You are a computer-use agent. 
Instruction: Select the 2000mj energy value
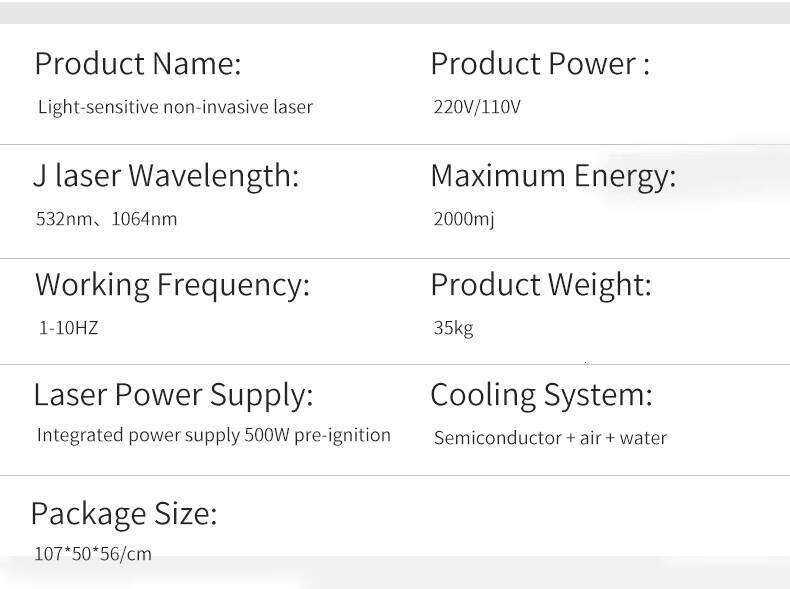464,219
